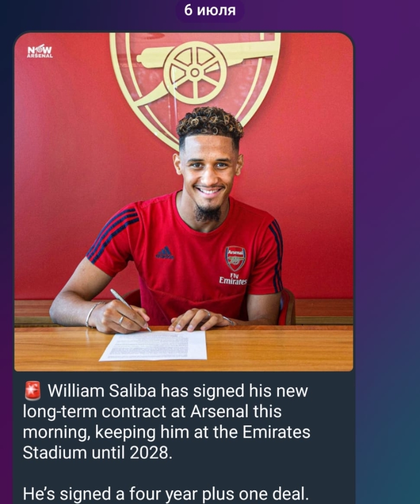420x504 pixels.
Task: Tap the Adidas logo on the shirt
Action: click(x=165, y=253)
